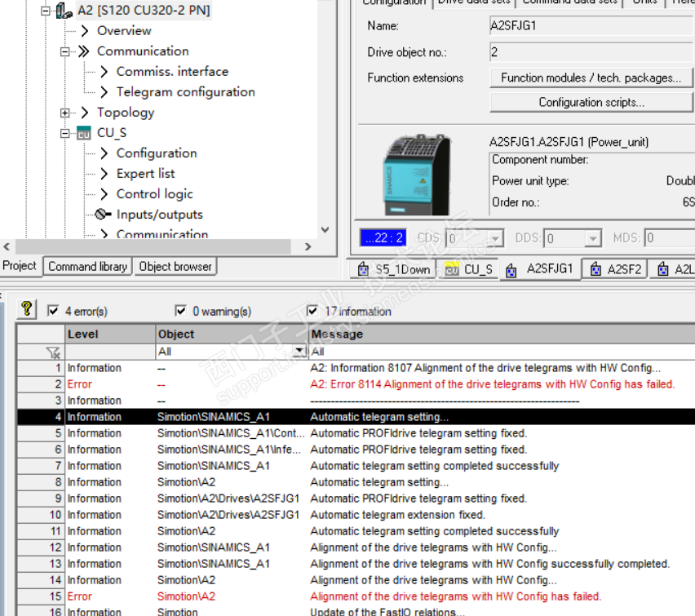Open the CDS dropdown

click(x=495, y=238)
